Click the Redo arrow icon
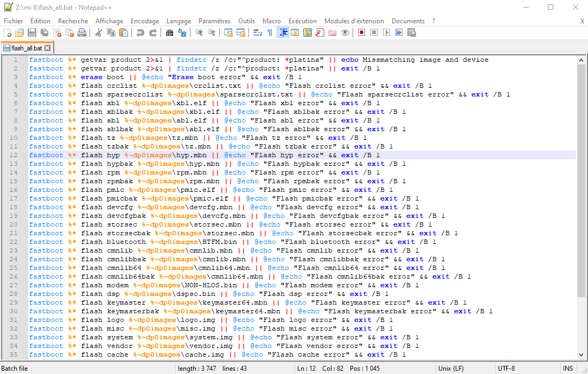Viewport: 588px width, 374px height. pos(152,33)
